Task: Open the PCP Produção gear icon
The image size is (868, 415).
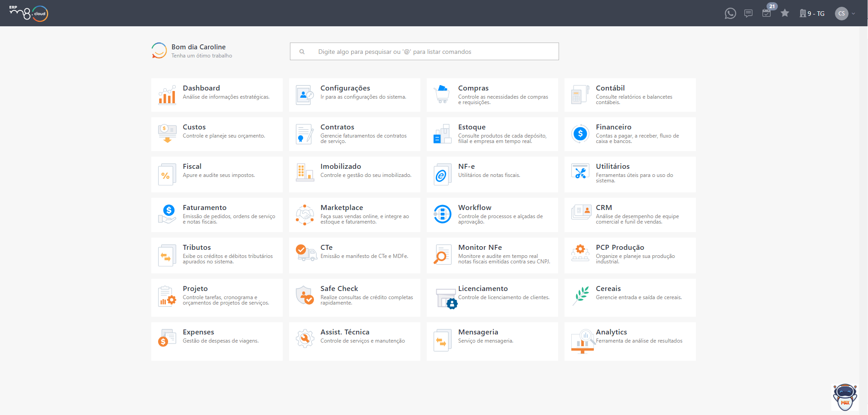Action: pos(580,253)
